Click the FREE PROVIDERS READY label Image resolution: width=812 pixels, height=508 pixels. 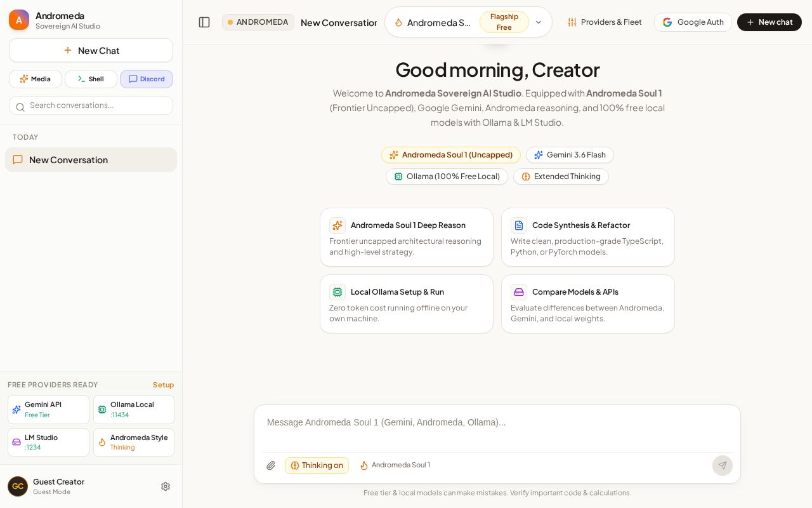pyautogui.click(x=53, y=385)
